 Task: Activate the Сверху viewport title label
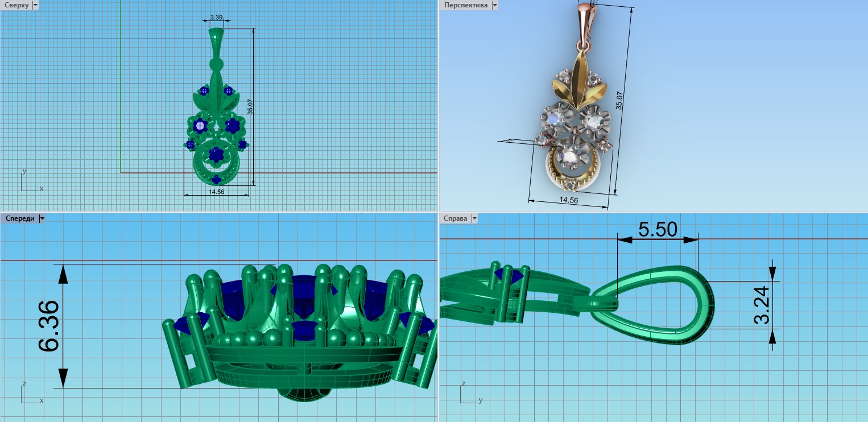16,5
